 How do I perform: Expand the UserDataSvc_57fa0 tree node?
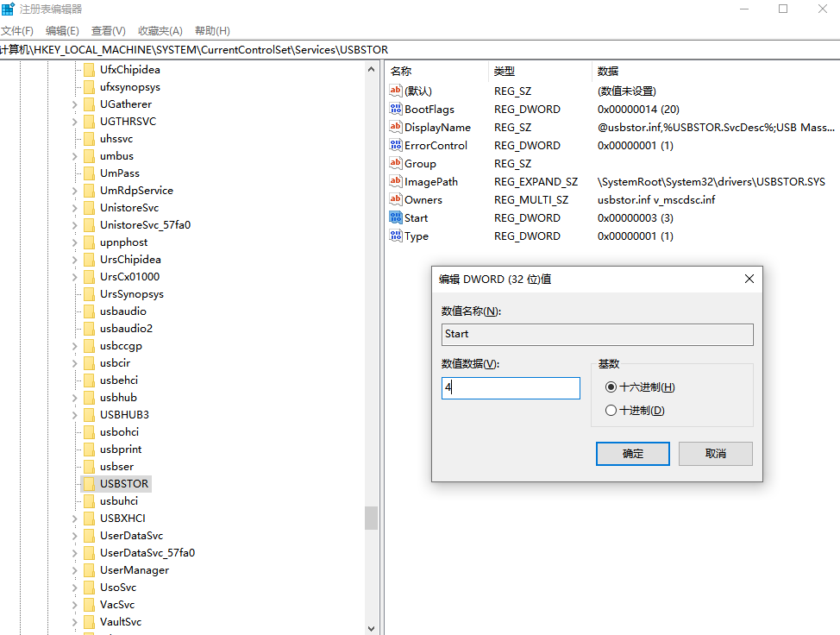pyautogui.click(x=74, y=553)
